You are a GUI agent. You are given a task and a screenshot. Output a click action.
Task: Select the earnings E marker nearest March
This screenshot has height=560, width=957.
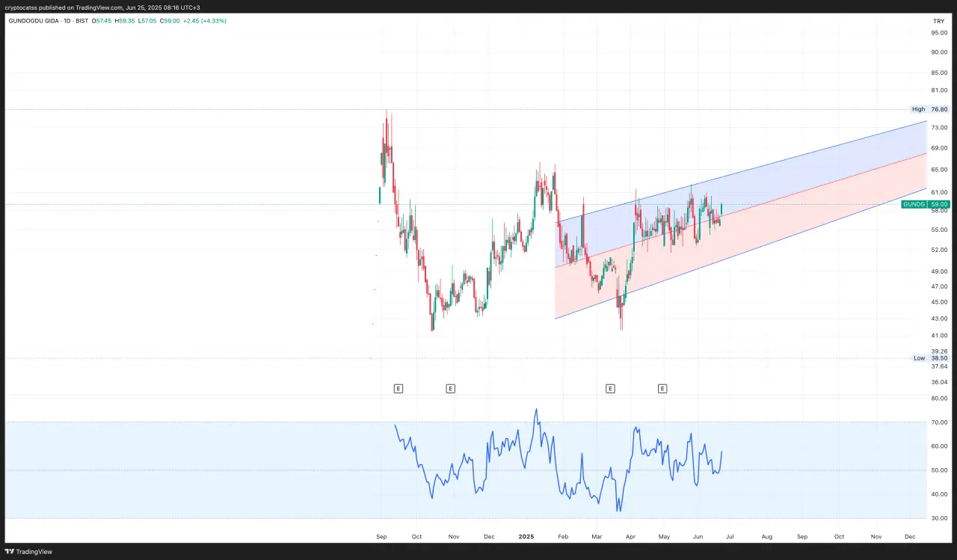pyautogui.click(x=610, y=389)
